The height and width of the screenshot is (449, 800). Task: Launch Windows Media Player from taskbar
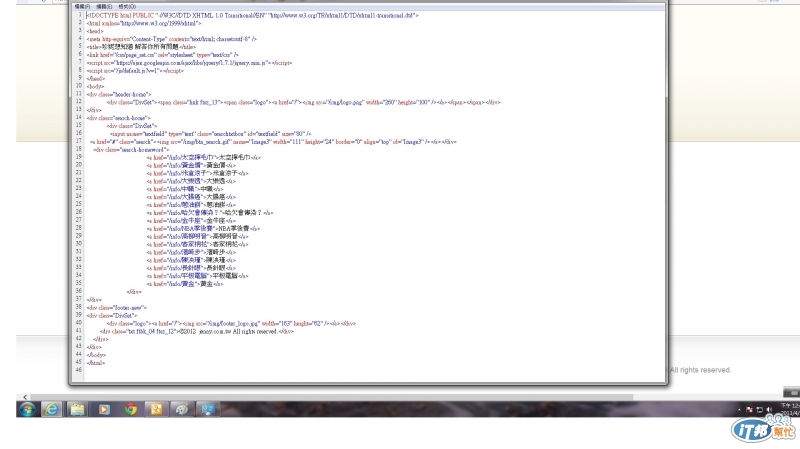pyautogui.click(x=104, y=409)
